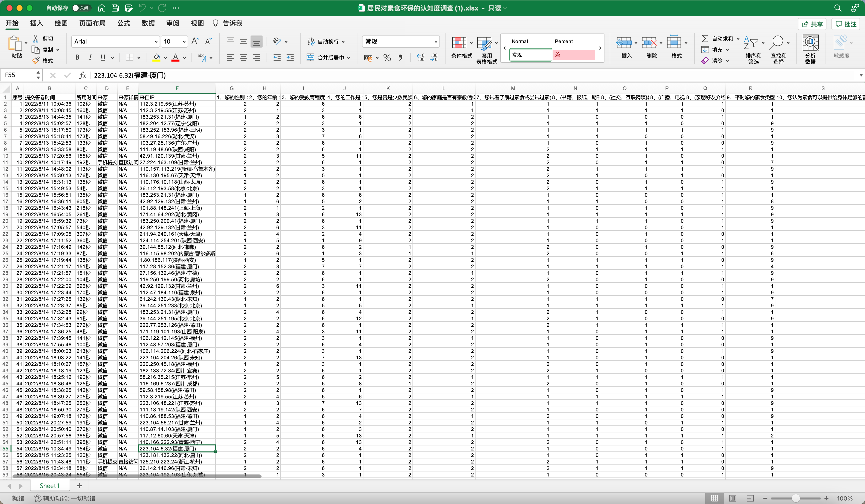Click the AutoSum sigma icon
Image resolution: width=865 pixels, height=504 pixels.
coord(705,39)
